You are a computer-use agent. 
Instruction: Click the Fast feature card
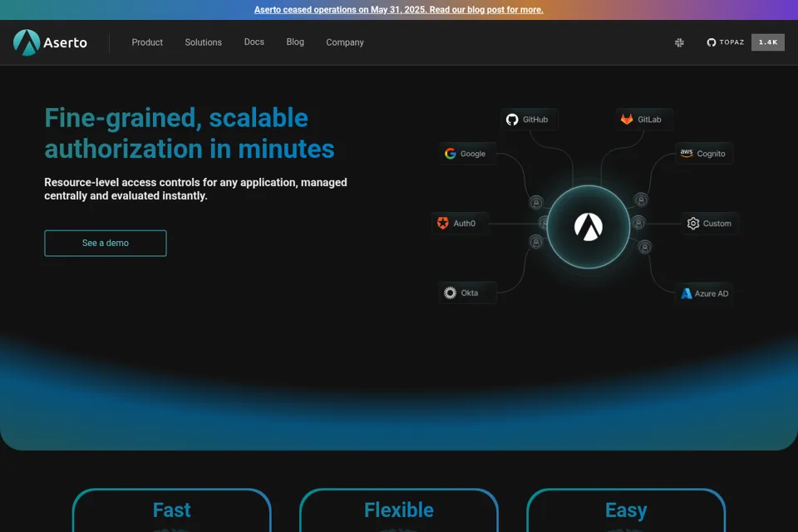pos(172,510)
